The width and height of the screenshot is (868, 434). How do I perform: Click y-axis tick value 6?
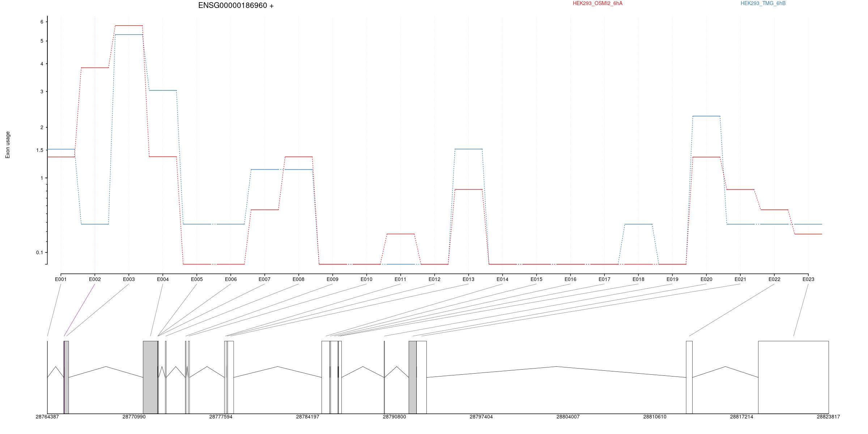click(x=42, y=22)
